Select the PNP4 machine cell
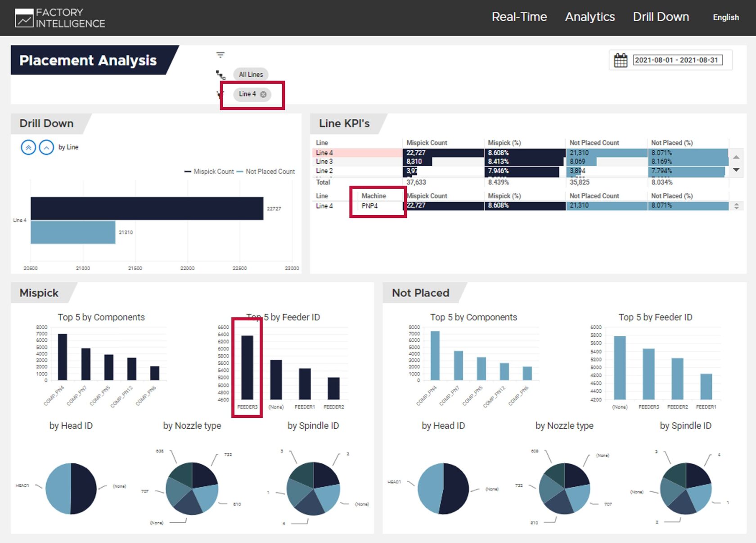 coord(369,206)
